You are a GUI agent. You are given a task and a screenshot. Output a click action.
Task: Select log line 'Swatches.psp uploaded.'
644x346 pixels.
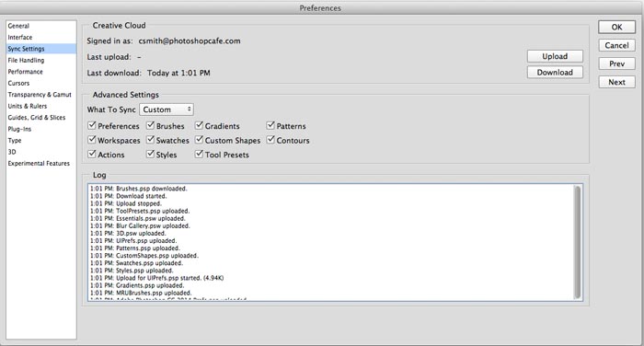pyautogui.click(x=137, y=263)
